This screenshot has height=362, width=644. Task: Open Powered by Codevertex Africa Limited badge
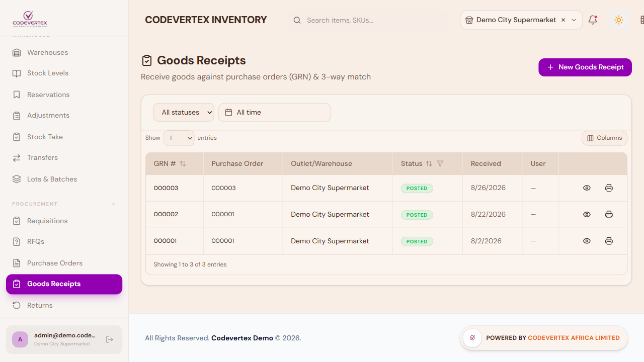point(544,338)
